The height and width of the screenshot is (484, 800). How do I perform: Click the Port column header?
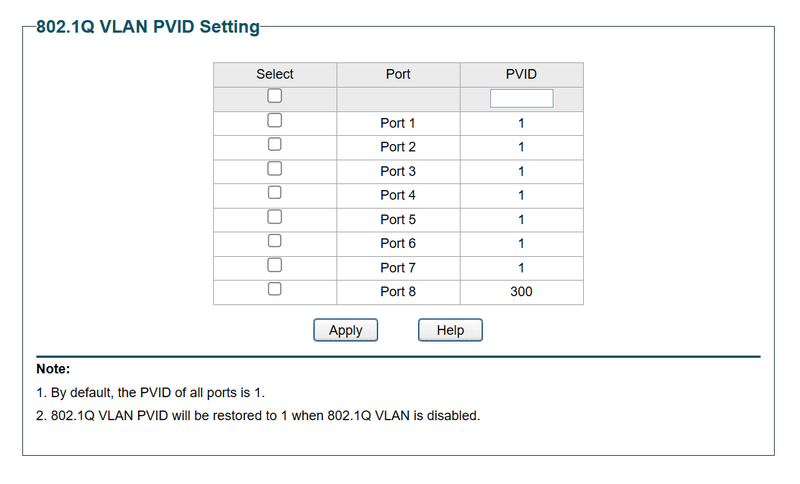398,74
